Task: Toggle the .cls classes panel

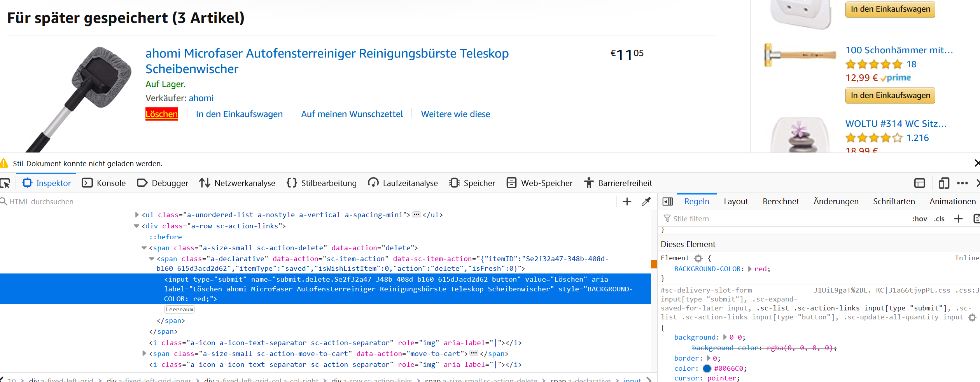Action: tap(939, 219)
